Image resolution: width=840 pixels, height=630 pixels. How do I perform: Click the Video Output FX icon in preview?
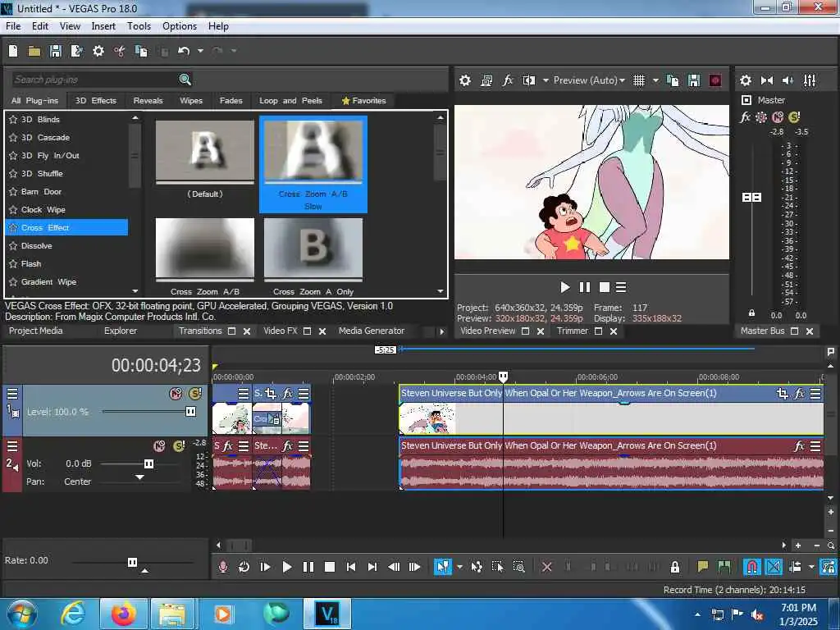point(507,80)
